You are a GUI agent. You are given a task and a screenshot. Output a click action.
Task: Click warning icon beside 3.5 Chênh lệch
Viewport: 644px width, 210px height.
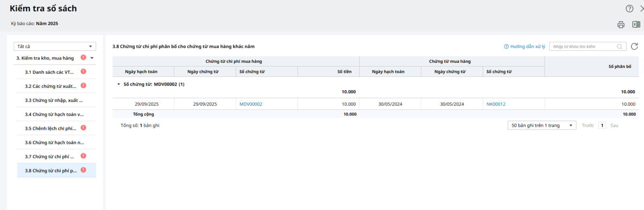[83, 128]
